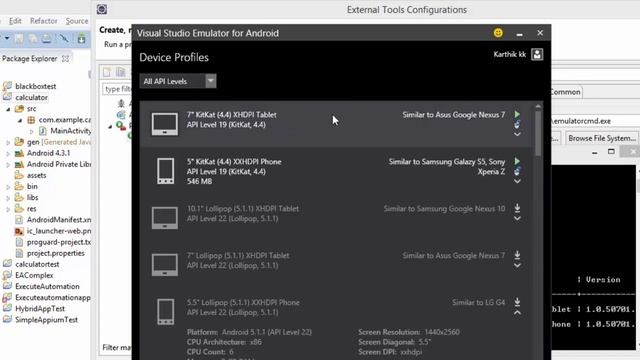This screenshot has height=360, width=640.
Task: Select the 7" Lollipop tablet device thumbnail
Action: [x=165, y=264]
